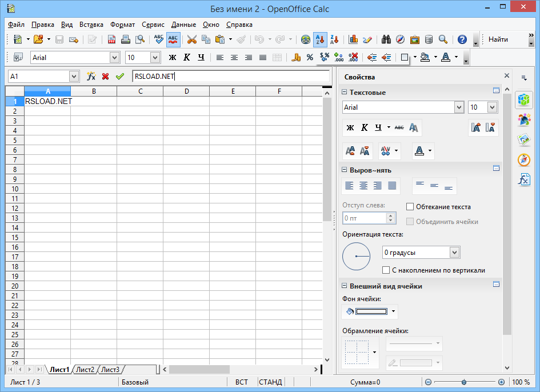Image resolution: width=540 pixels, height=392 pixels.
Task: Open Find & Replace with the binoculars icon
Action: tap(386, 40)
